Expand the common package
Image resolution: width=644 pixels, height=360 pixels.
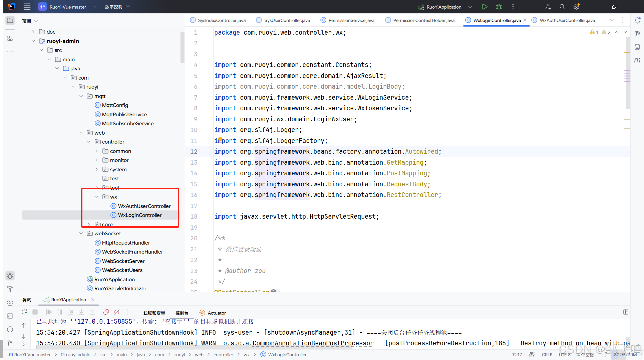point(97,151)
